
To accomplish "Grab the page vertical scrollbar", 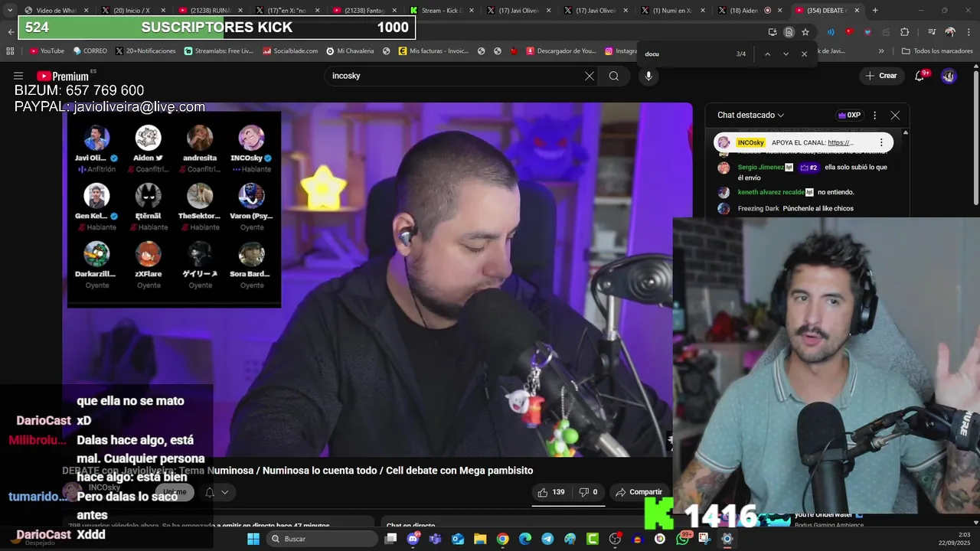I will click(975, 138).
